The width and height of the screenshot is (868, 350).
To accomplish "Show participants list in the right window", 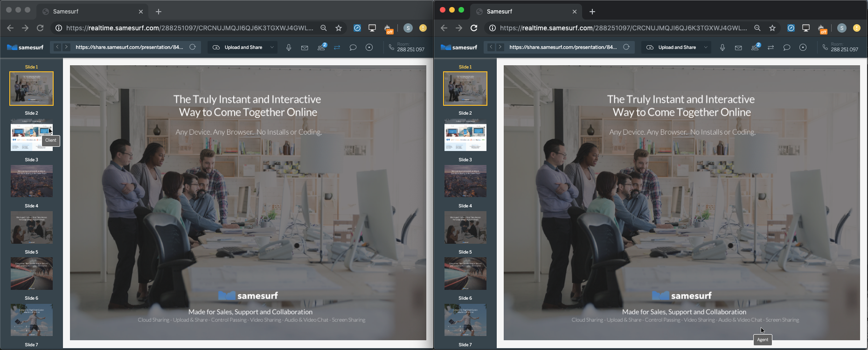I will tap(755, 47).
